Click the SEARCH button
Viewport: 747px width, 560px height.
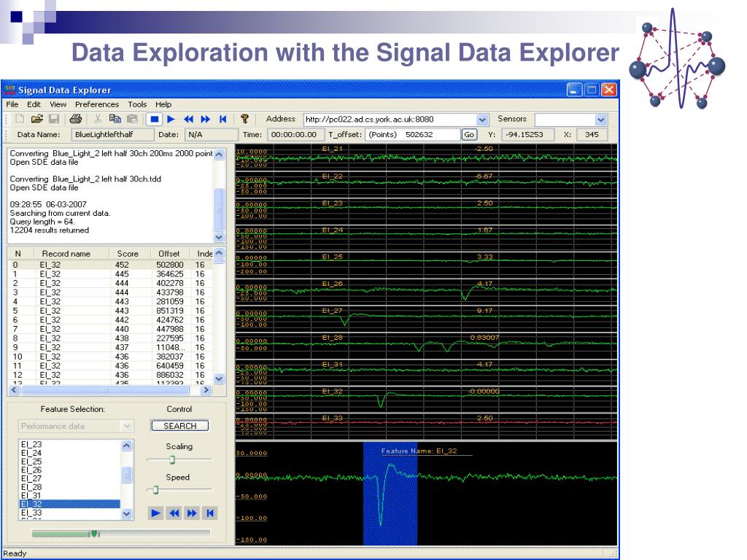click(x=180, y=426)
